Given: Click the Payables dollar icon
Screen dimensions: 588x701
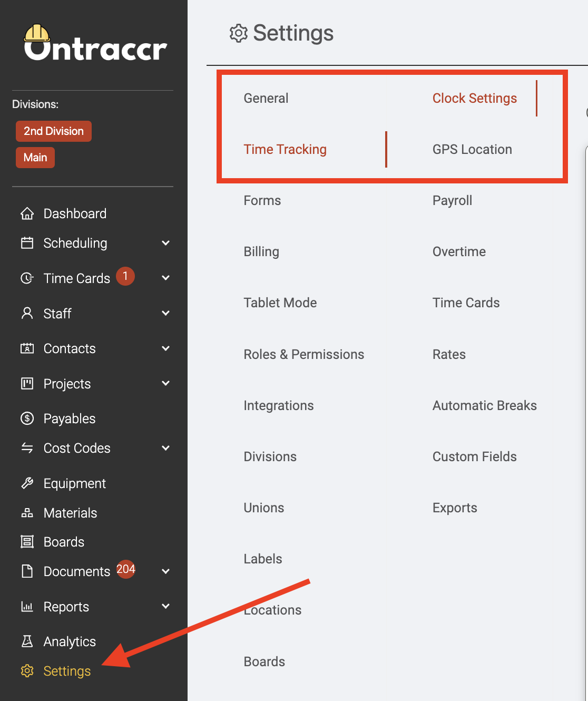Looking at the screenshot, I should click(27, 418).
